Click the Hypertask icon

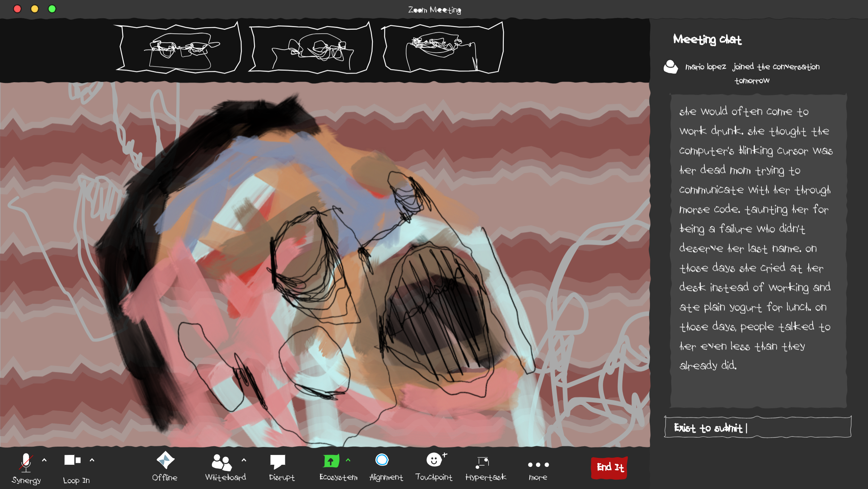pyautogui.click(x=482, y=462)
